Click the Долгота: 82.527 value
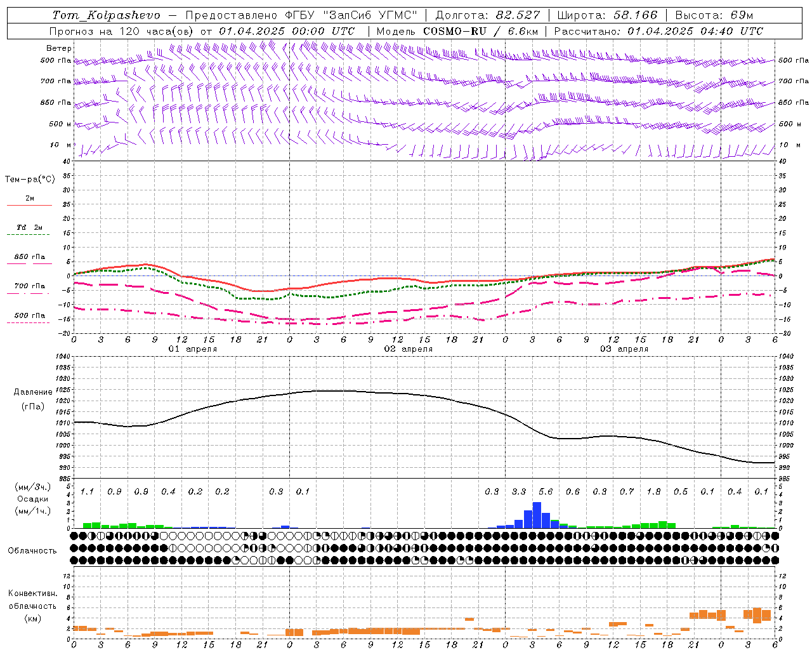This screenshot has height=650, width=812. click(x=488, y=15)
